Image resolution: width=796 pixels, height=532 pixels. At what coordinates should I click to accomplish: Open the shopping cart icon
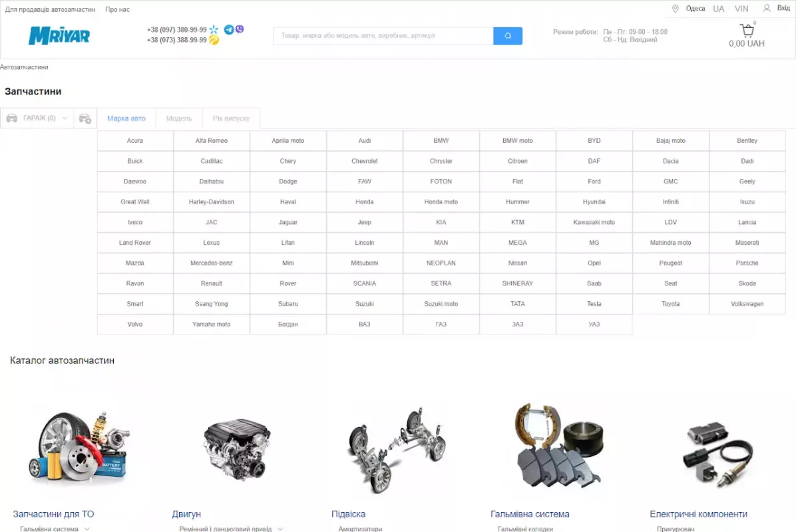747,31
